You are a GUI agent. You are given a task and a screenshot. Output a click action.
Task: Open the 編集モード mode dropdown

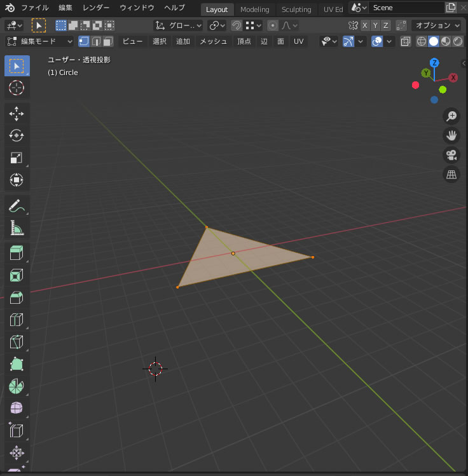click(x=40, y=41)
